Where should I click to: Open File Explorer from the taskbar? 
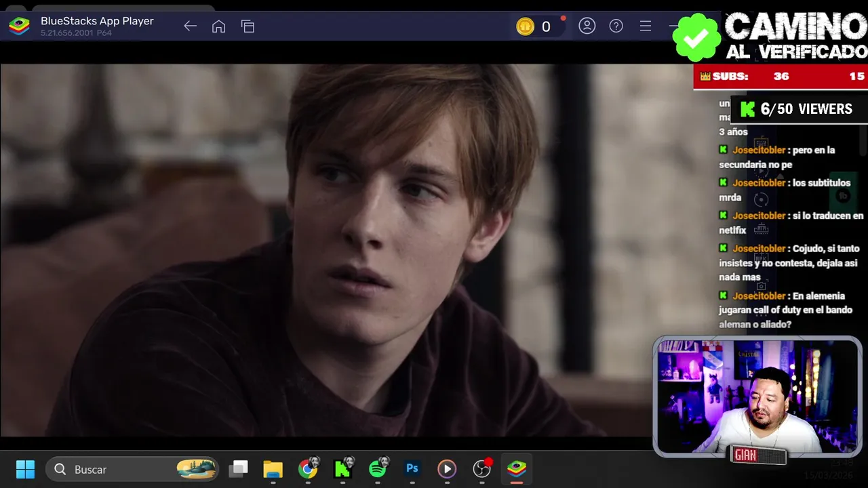[x=273, y=469]
